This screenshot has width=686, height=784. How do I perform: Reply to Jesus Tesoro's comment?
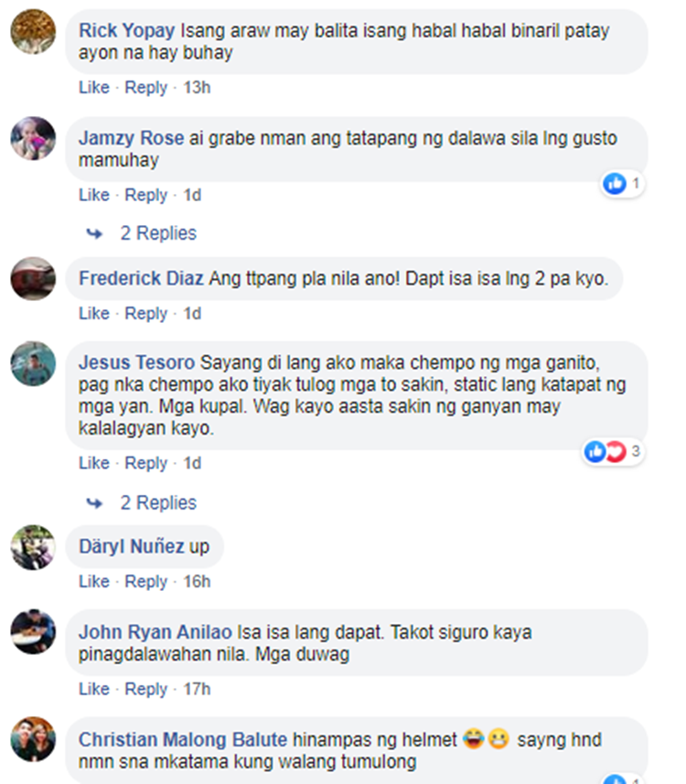[x=146, y=464]
